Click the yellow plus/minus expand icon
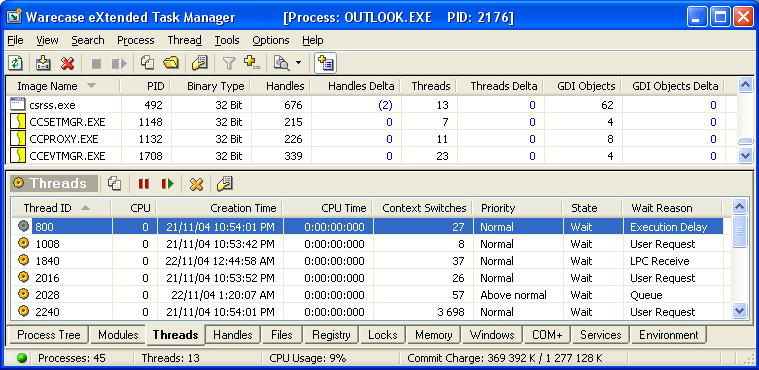Screen dimensions: 759x370 pyautogui.click(x=252, y=62)
